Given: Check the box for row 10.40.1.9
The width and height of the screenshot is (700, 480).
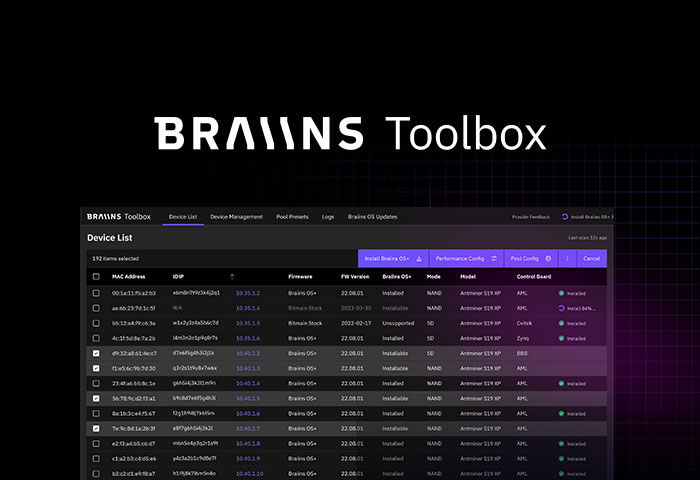Looking at the screenshot, I should 96,459.
